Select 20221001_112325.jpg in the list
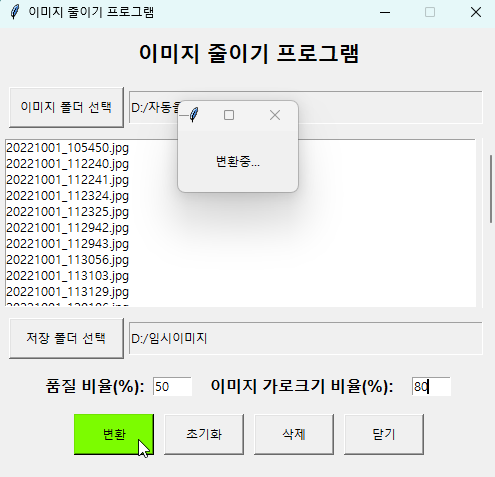 68,212
